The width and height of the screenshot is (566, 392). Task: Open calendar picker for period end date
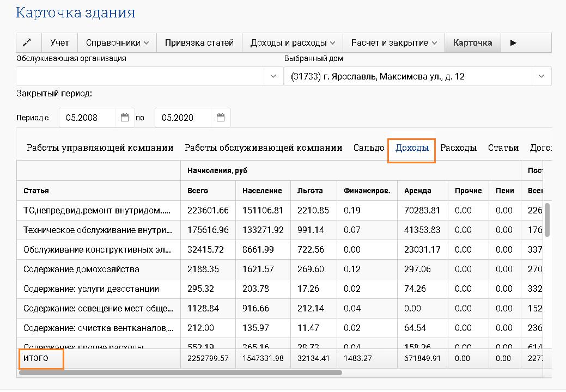click(x=221, y=117)
